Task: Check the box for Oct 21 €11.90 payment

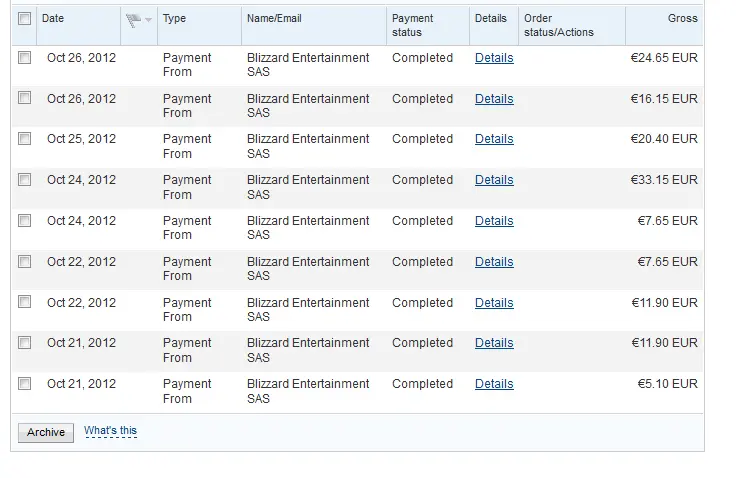Action: pos(25,343)
